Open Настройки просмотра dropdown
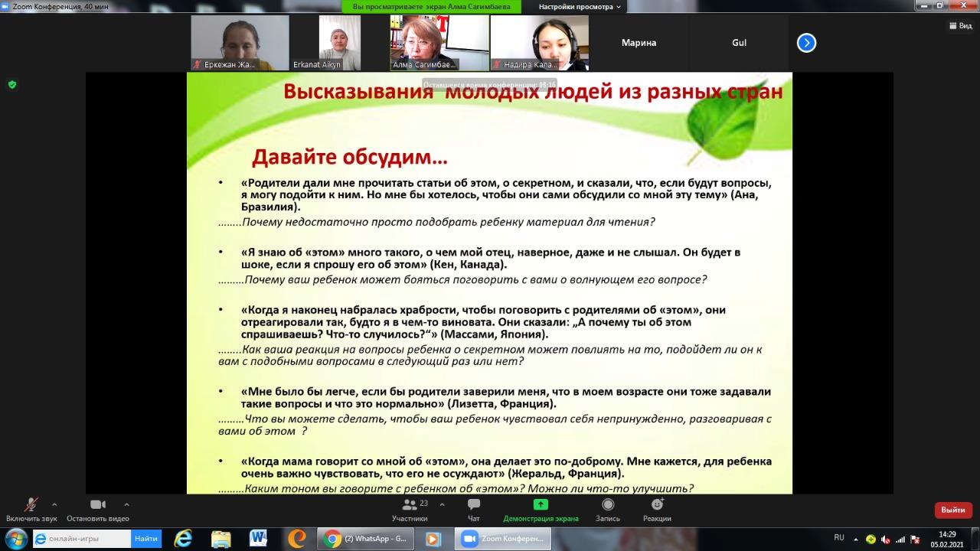Screen dimensions: 980x551 pos(580,7)
